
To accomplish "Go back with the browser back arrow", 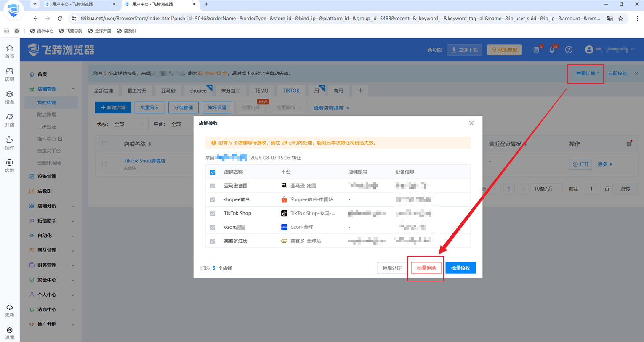I will coord(35,19).
